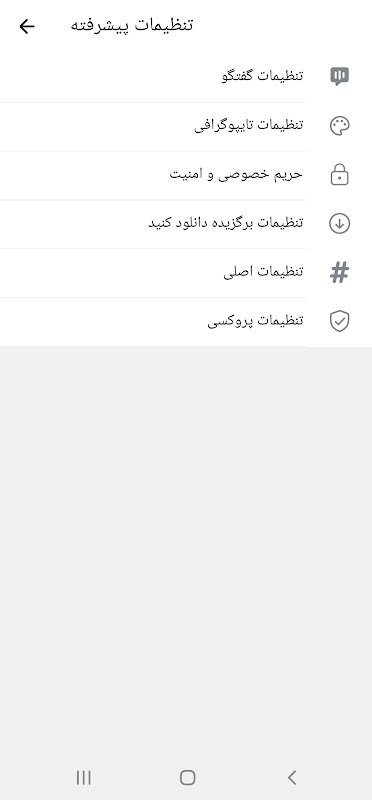The width and height of the screenshot is (372, 800).
Task: Tap the empty gray area below the list
Action: (186, 551)
